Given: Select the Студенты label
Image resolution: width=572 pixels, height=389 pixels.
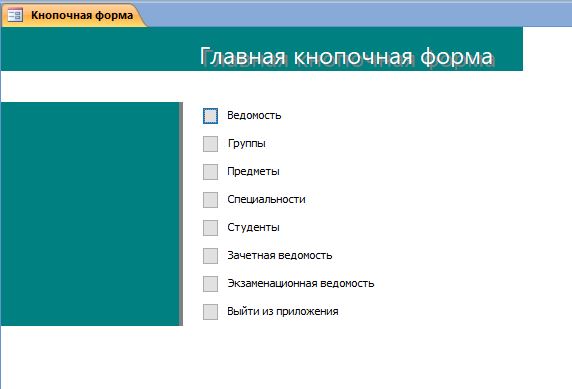Looking at the screenshot, I should 253,227.
